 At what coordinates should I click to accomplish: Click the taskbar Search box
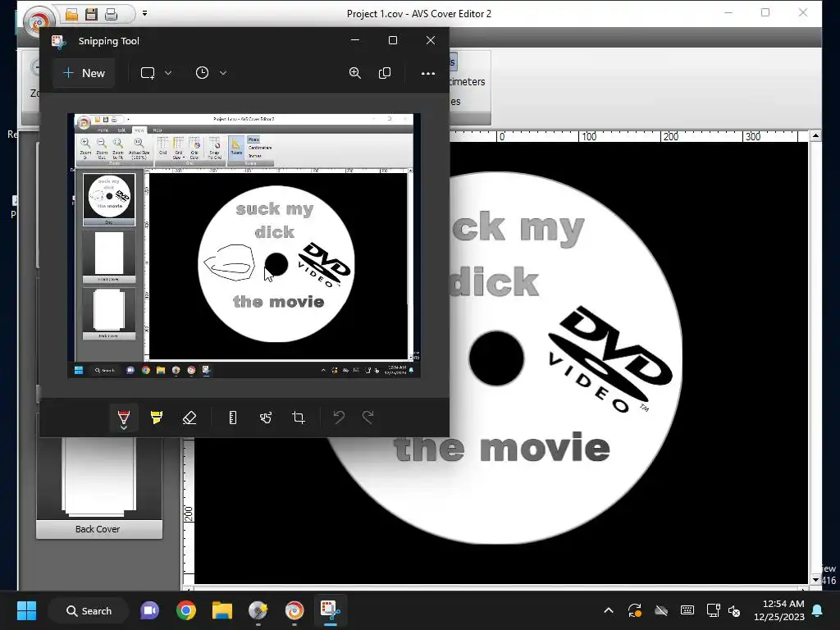[89, 610]
